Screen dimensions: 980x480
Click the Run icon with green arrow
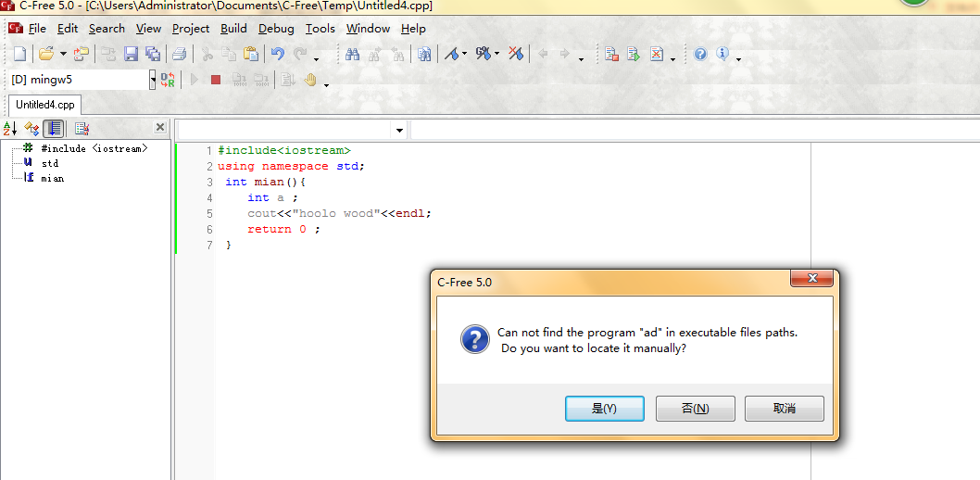pyautogui.click(x=634, y=54)
